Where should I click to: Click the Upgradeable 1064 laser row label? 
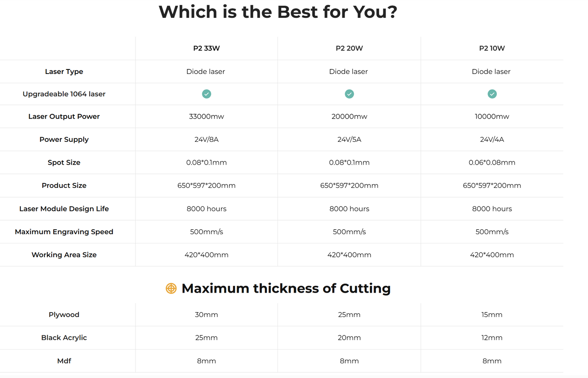(x=64, y=94)
